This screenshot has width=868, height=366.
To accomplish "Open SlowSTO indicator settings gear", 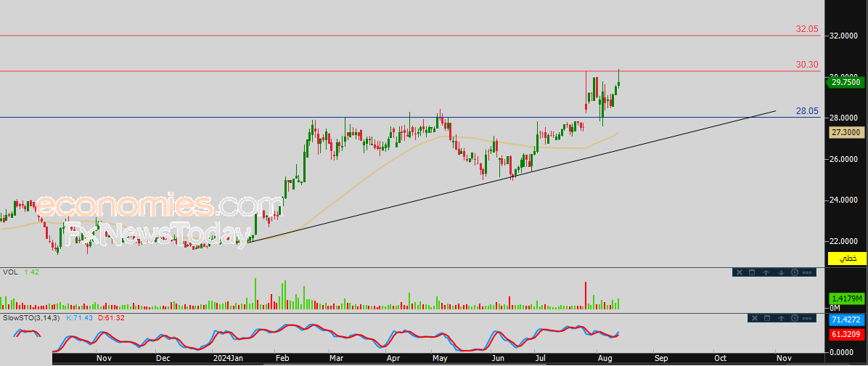I will click(795, 318).
